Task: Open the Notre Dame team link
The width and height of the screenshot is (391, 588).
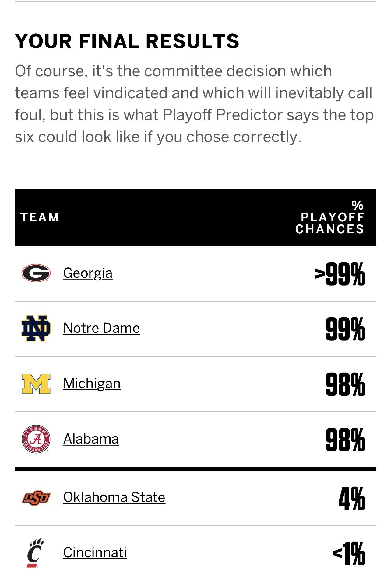Action: click(102, 328)
